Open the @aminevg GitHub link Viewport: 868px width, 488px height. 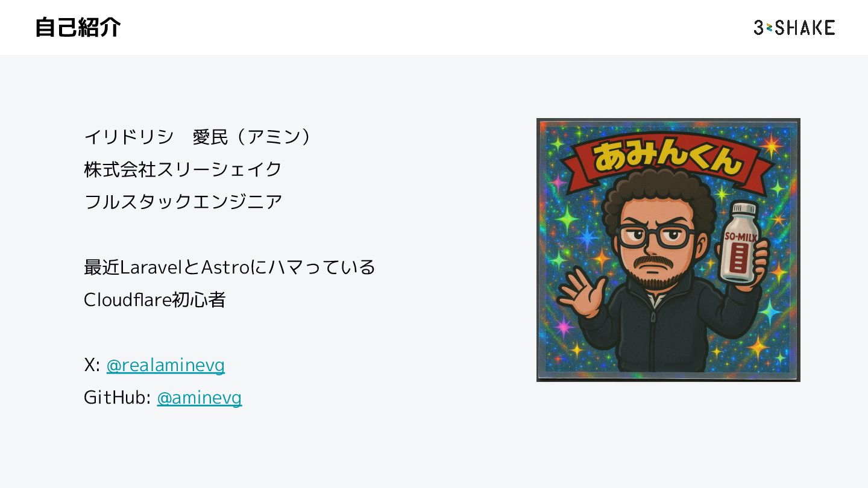tap(199, 398)
